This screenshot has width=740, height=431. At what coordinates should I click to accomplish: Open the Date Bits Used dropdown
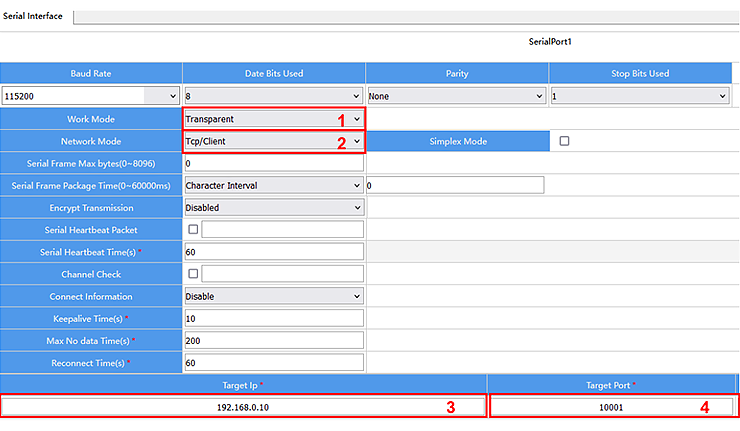click(x=273, y=96)
